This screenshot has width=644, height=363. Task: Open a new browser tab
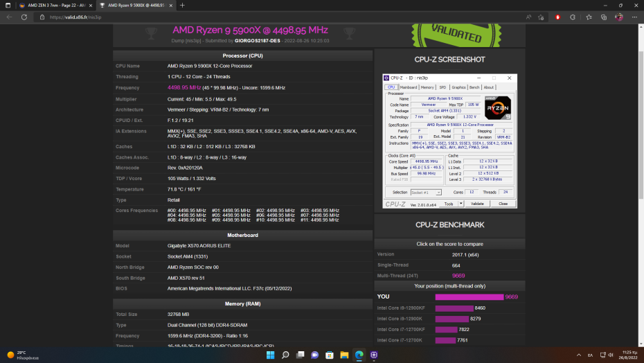click(182, 6)
